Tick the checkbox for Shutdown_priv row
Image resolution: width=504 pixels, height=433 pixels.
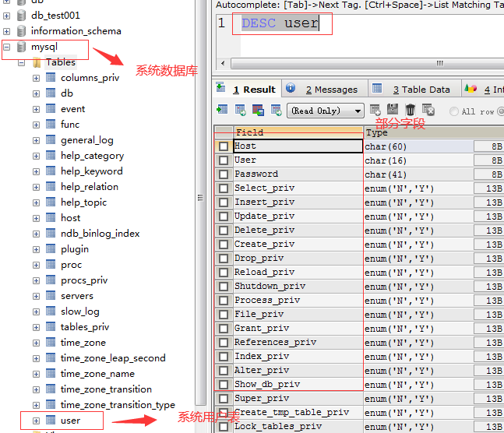pos(224,287)
